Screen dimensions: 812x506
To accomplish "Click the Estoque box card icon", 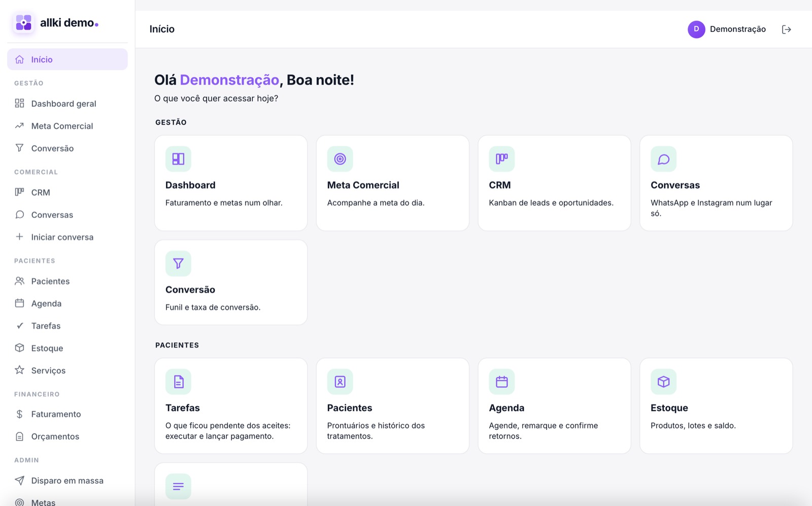I will pos(663,382).
